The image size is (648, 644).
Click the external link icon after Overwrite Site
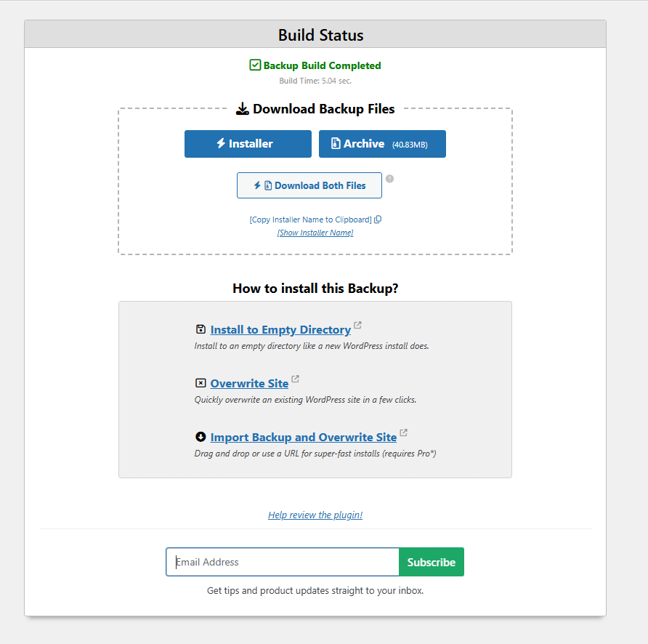[x=295, y=379]
